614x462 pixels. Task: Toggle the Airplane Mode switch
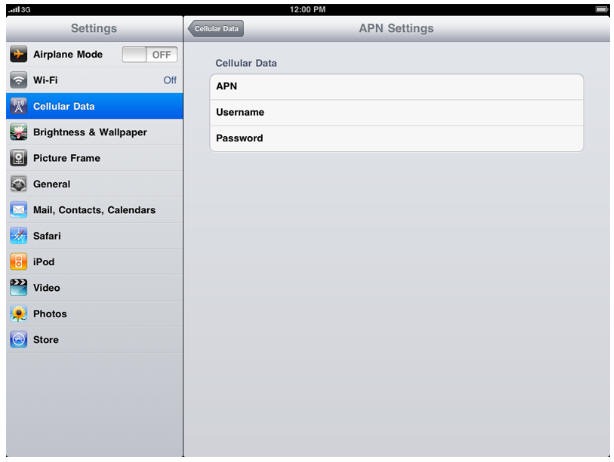(x=150, y=54)
